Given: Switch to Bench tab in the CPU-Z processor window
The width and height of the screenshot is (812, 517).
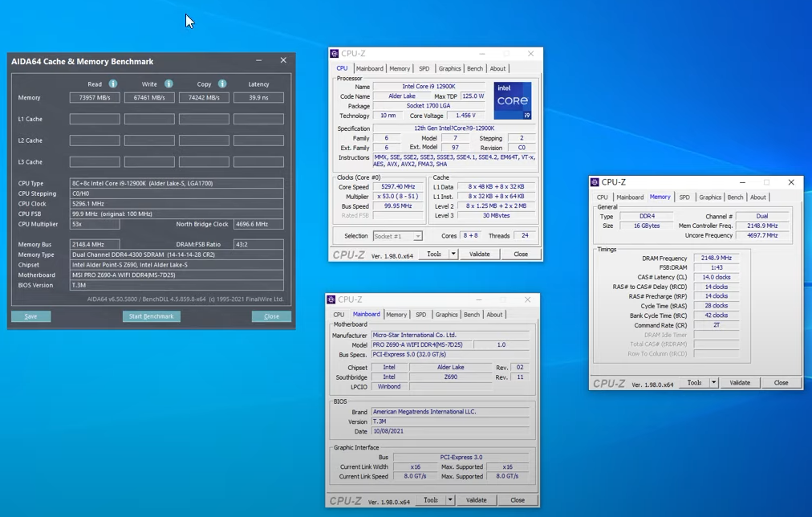Looking at the screenshot, I should point(475,69).
